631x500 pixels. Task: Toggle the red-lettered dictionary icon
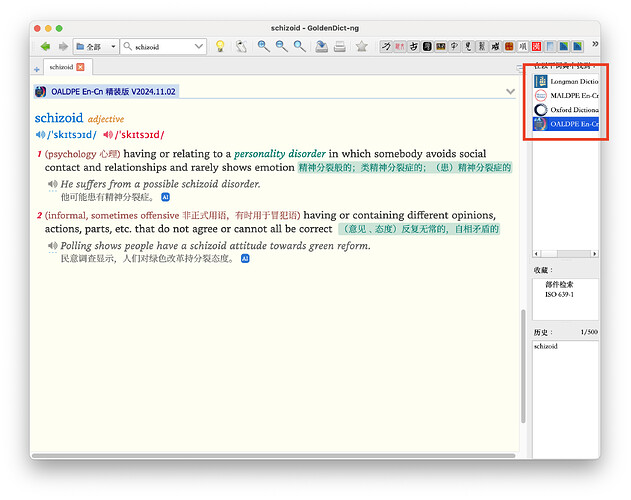coord(400,46)
